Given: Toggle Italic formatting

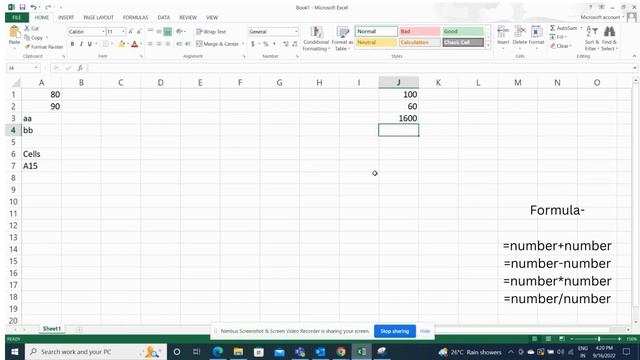Looking at the screenshot, I should tap(81, 44).
